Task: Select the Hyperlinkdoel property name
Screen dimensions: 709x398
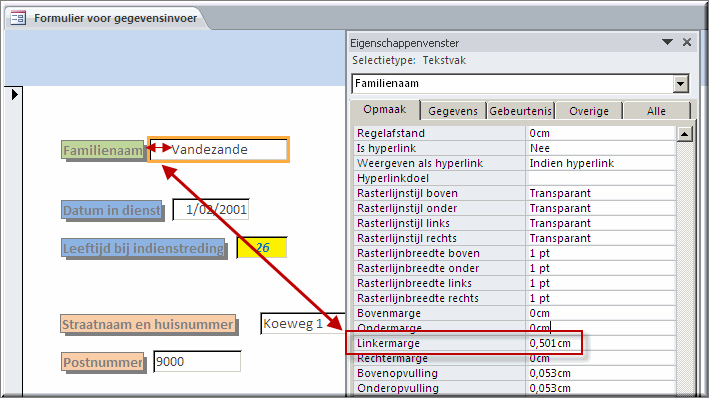Action: pos(392,178)
